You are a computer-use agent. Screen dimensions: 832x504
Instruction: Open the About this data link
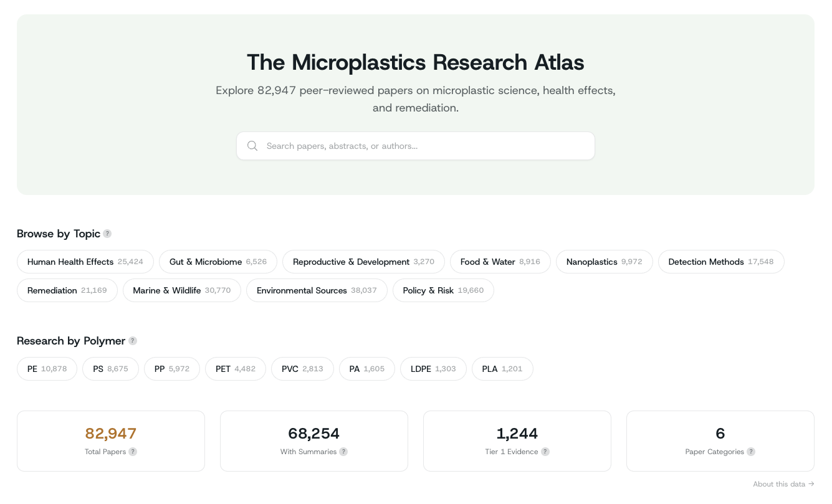(783, 484)
